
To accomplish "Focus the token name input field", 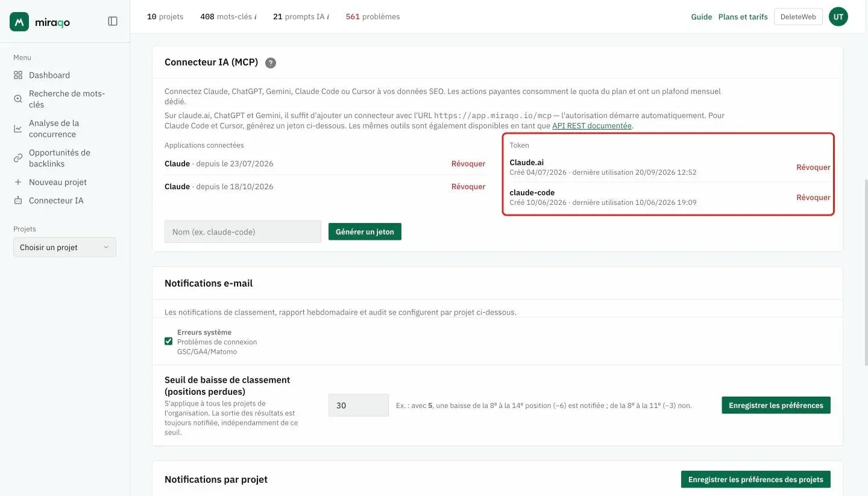I will coord(243,231).
